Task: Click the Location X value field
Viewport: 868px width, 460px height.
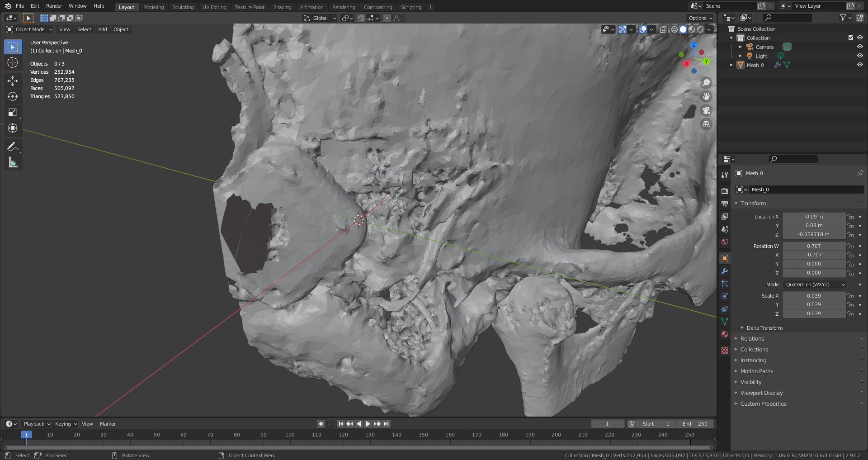Action: pos(814,217)
